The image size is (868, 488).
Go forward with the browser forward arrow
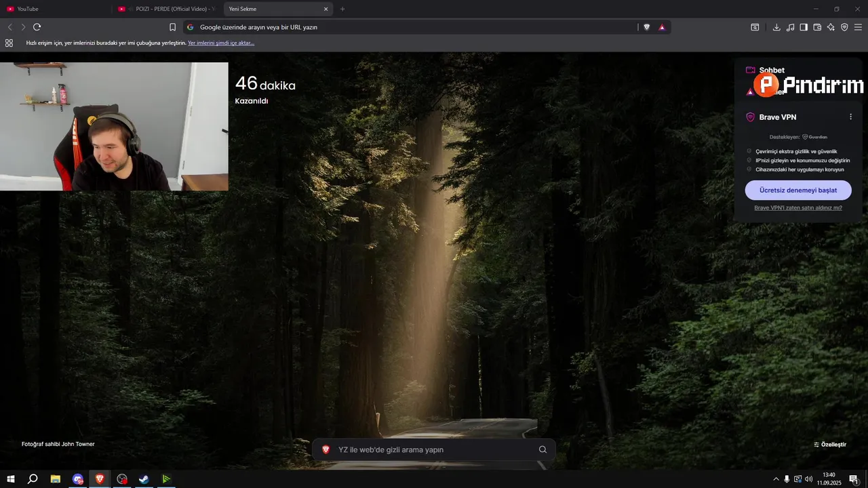pyautogui.click(x=23, y=27)
